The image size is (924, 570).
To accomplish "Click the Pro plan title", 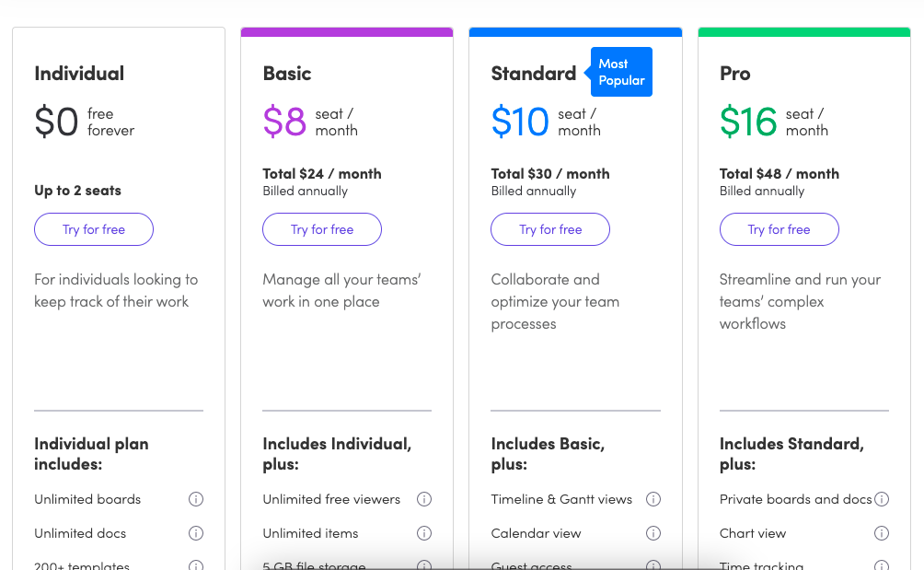I will [734, 74].
